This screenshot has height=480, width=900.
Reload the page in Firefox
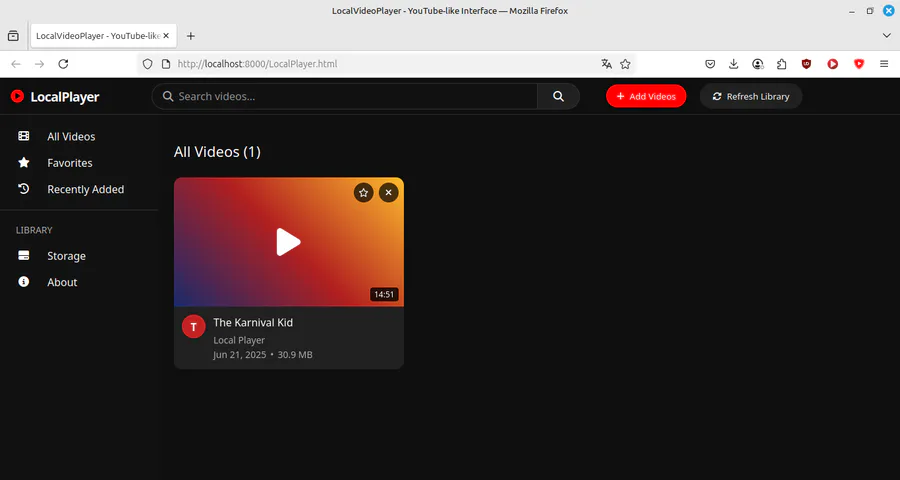[63, 64]
